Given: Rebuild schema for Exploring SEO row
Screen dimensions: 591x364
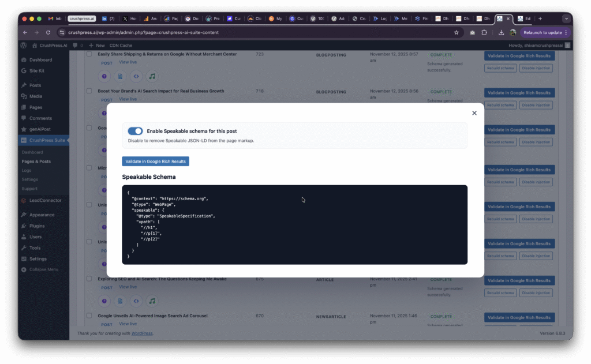Looking at the screenshot, I should click(500, 293).
